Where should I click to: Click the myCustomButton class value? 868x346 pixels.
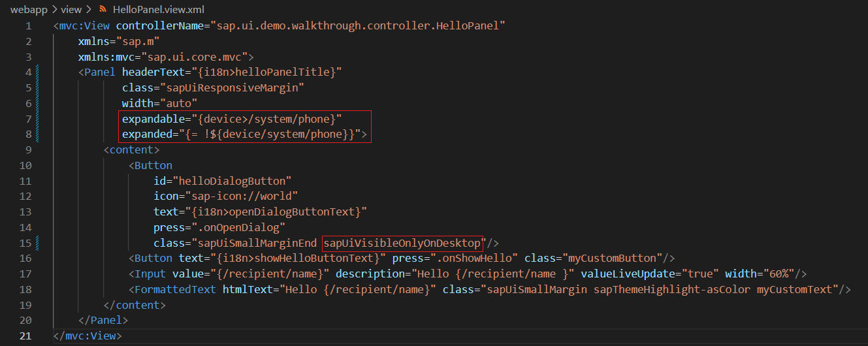point(613,259)
